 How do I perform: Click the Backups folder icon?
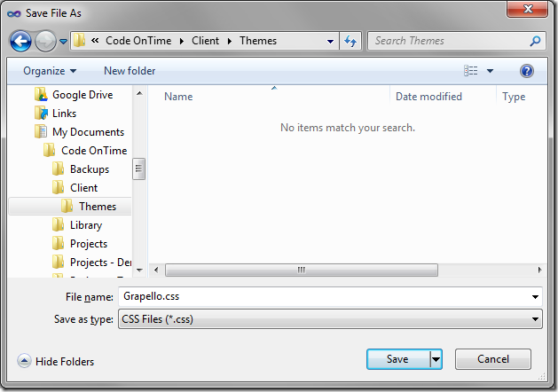58,169
